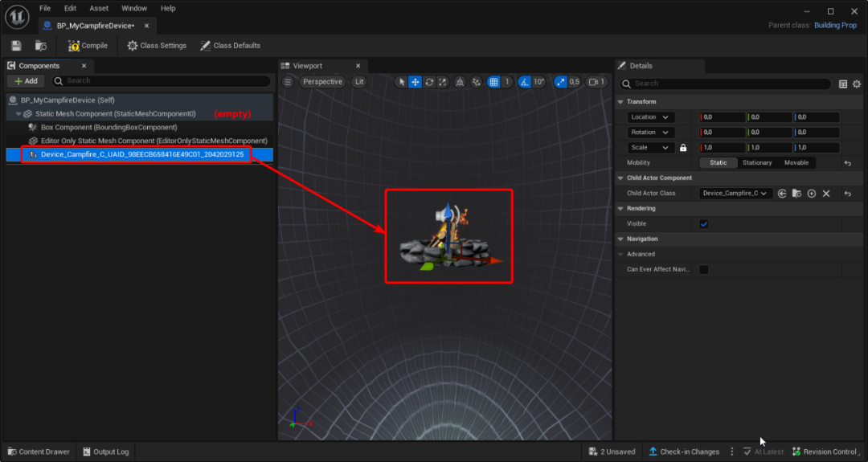Activate the Translate move tool

click(x=416, y=82)
